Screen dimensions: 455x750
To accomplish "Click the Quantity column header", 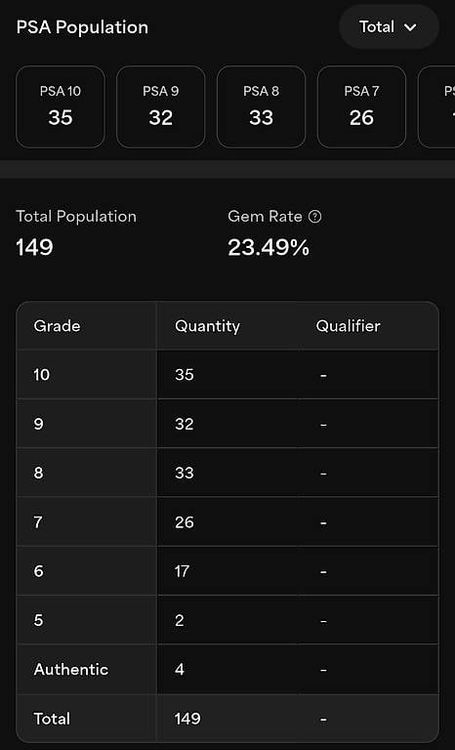I will pyautogui.click(x=208, y=326).
